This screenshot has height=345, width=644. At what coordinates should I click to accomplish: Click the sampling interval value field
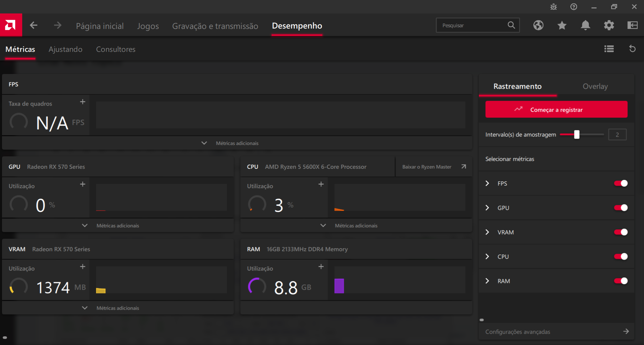(617, 135)
